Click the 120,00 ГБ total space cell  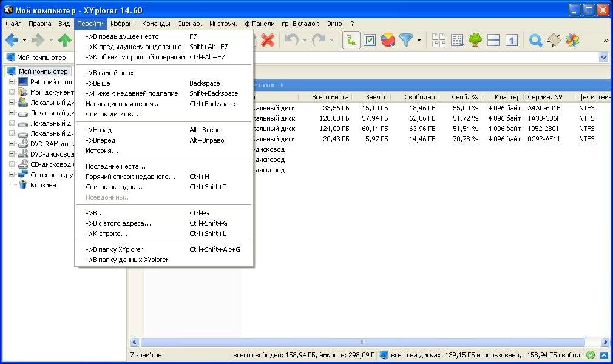click(x=334, y=118)
